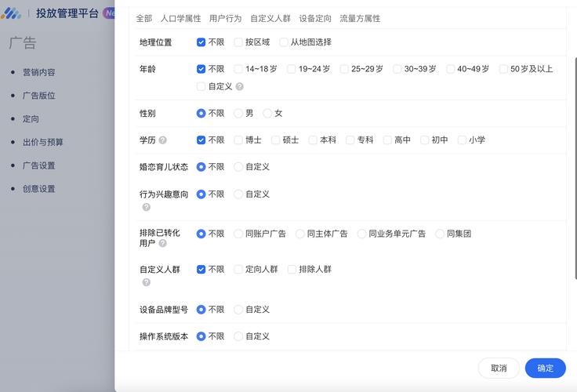Check the 30~39岁 age option
Screen dimensions: 577x392
(x=397, y=69)
